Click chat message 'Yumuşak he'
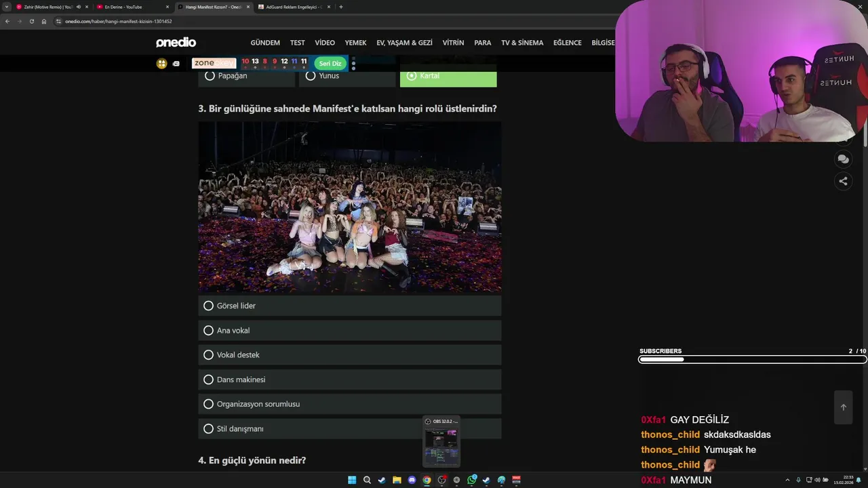The image size is (868, 488). [730, 450]
